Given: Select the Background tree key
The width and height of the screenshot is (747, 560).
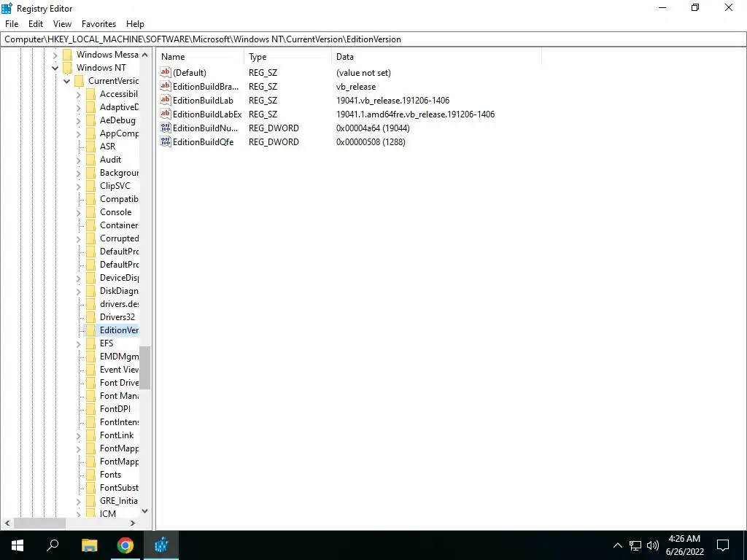Looking at the screenshot, I should click(119, 173).
